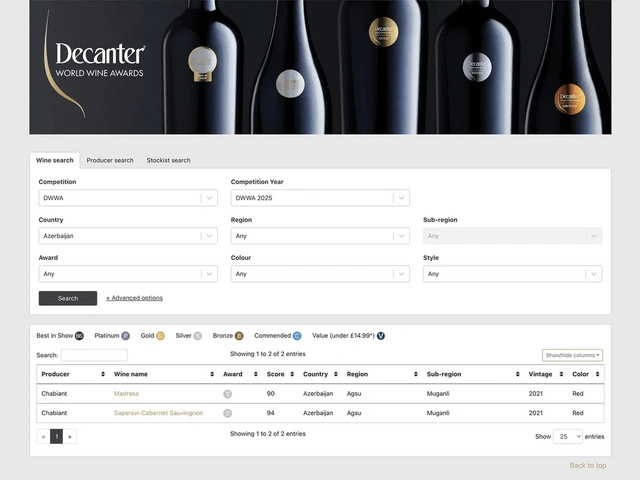Sort by Vintage column arrows
Screen dimensions: 640x480
pyautogui.click(x=561, y=374)
